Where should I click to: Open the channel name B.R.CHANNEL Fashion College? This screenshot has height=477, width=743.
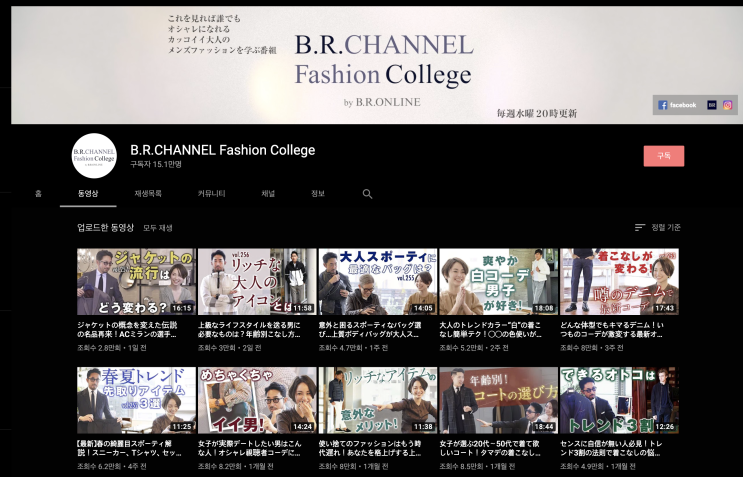[x=223, y=150]
